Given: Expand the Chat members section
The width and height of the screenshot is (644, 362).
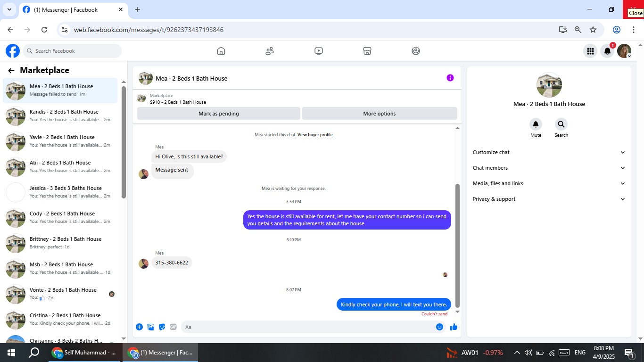Looking at the screenshot, I should coord(549,168).
